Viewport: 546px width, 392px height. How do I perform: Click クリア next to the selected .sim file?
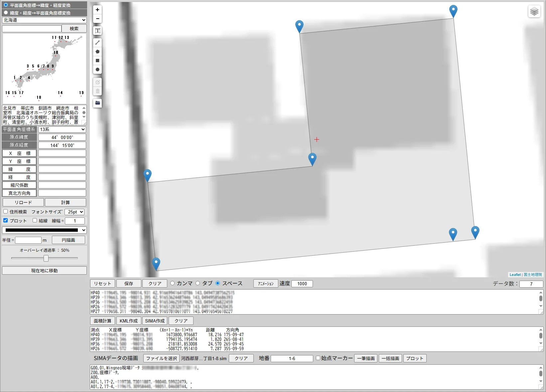241,358
